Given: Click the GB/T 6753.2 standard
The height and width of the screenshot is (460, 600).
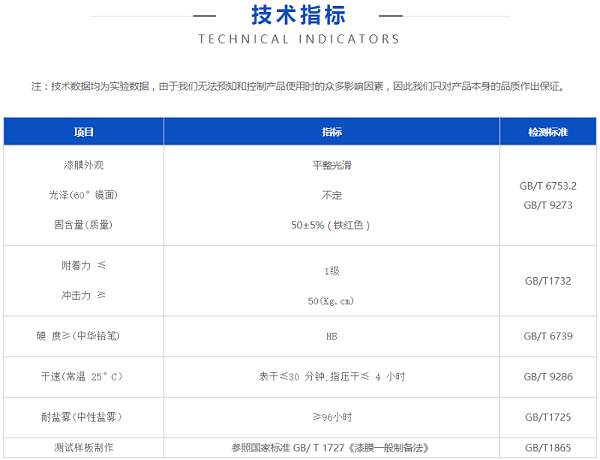Looking at the screenshot, I should (x=548, y=186).
